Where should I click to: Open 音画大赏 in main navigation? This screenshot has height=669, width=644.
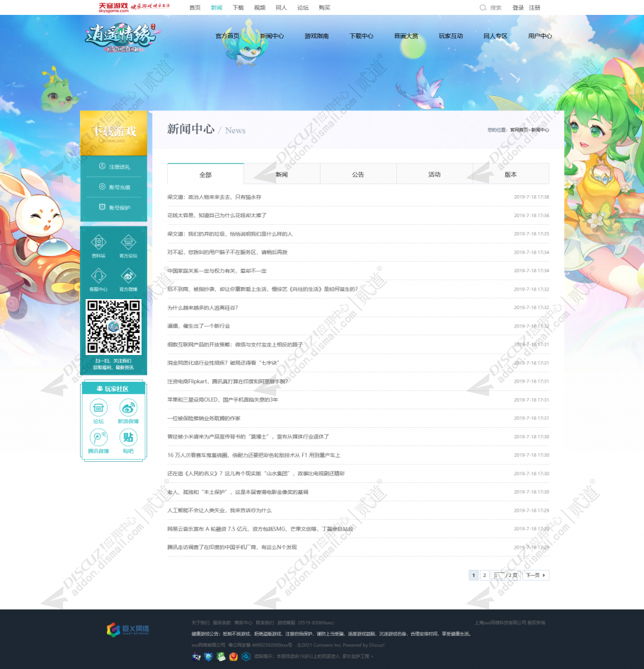pyautogui.click(x=406, y=36)
